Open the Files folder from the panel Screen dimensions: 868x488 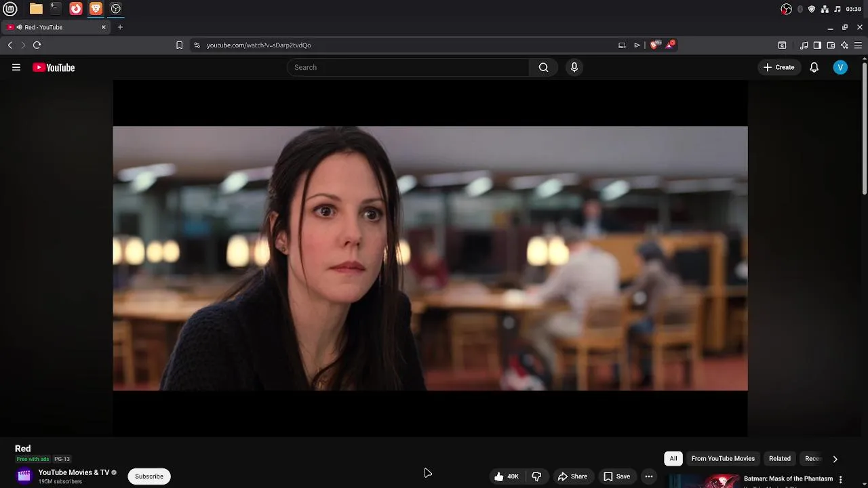click(36, 9)
